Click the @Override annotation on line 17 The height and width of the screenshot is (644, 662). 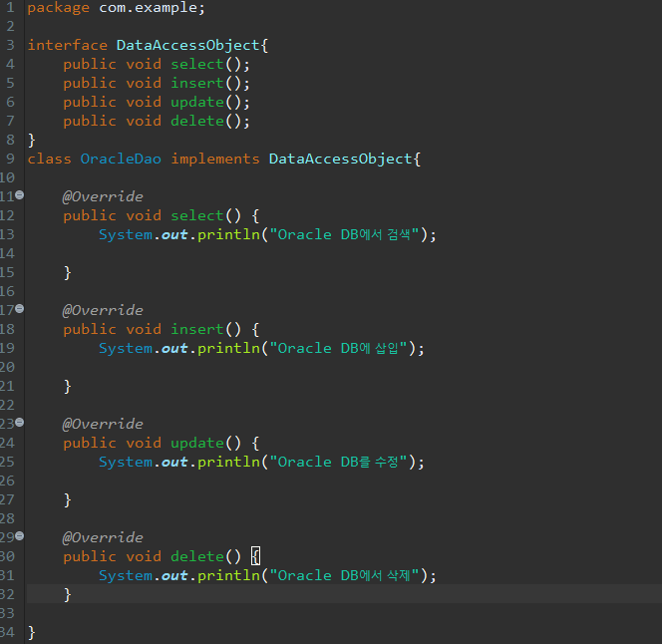click(103, 310)
